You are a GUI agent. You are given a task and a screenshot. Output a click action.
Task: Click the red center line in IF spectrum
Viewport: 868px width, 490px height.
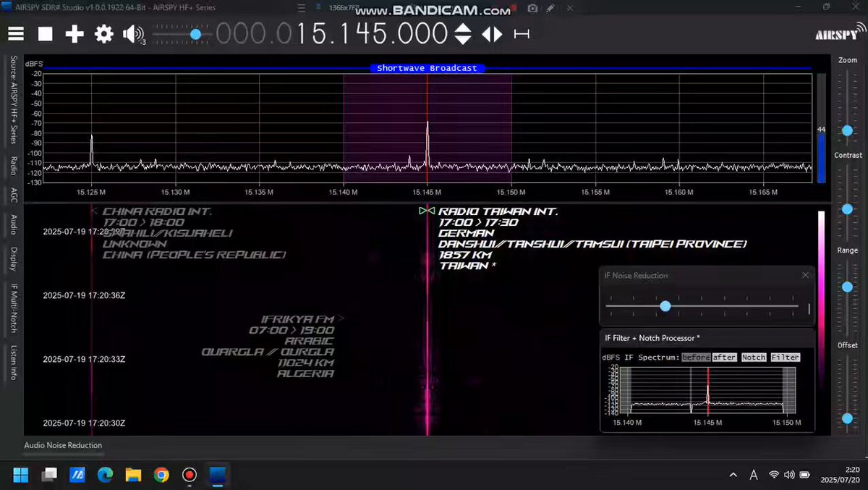click(708, 391)
